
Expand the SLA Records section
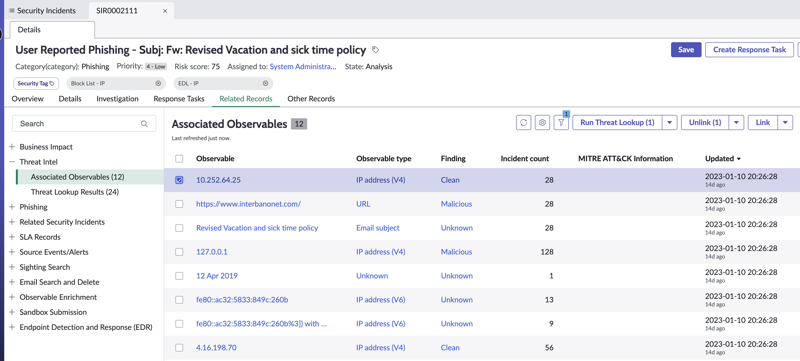point(12,237)
